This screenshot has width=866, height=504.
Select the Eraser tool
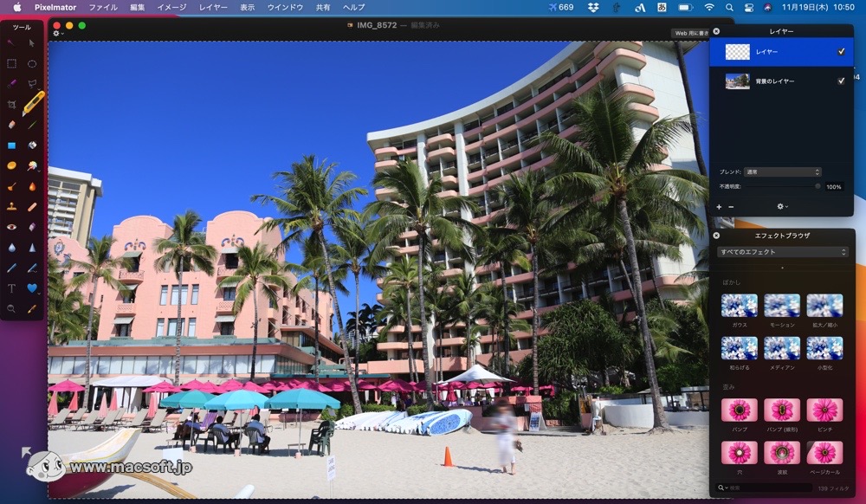(x=11, y=126)
